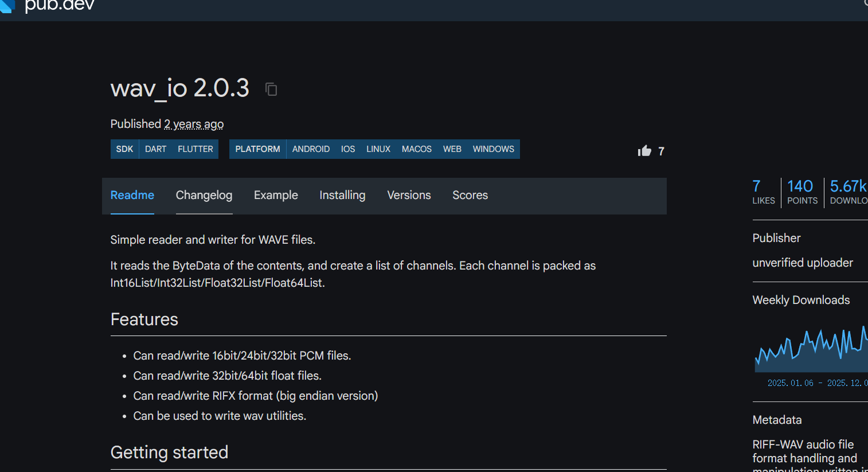The height and width of the screenshot is (472, 868).
Task: Open the 140 points score link
Action: point(801,192)
